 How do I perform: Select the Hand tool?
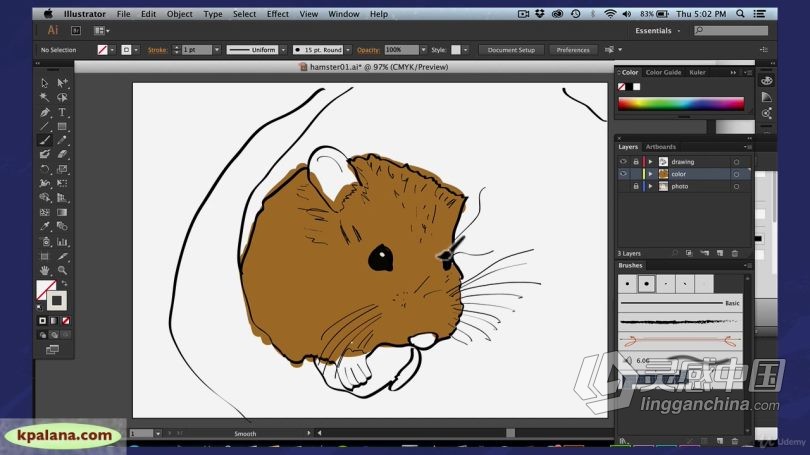(x=44, y=270)
